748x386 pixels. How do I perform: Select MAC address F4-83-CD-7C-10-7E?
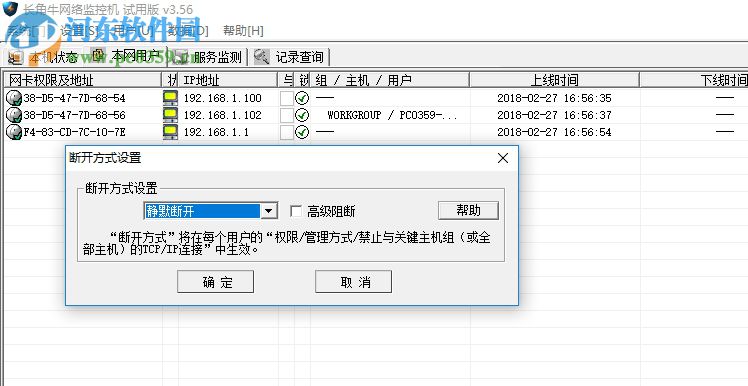[74, 132]
